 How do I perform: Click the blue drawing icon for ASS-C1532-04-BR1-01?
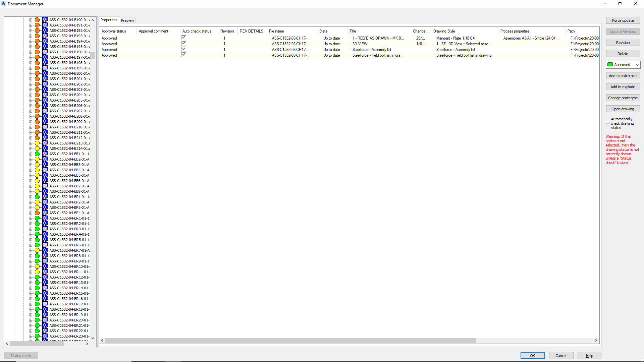[x=45, y=218]
